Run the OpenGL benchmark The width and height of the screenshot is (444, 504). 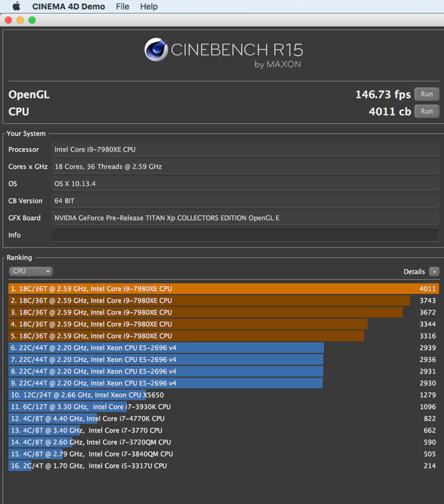click(x=426, y=94)
